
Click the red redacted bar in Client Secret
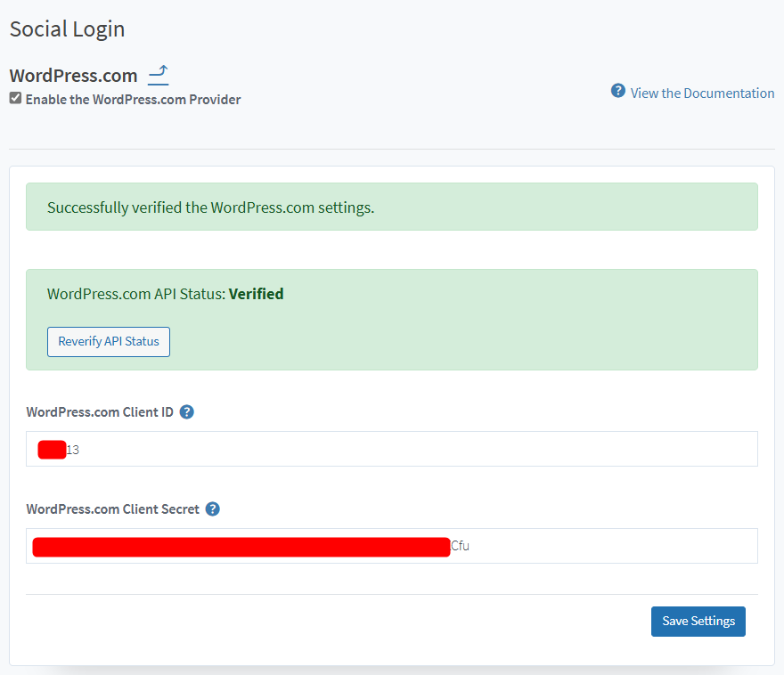[x=241, y=547]
